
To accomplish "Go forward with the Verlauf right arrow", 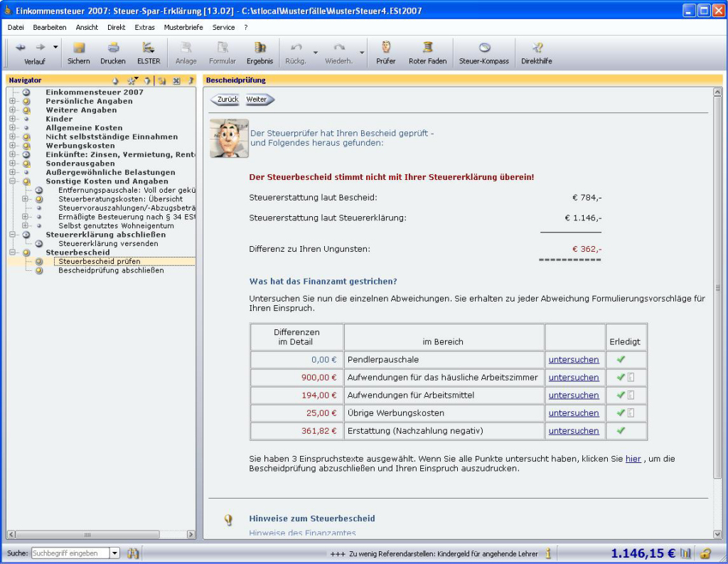I will click(x=41, y=47).
